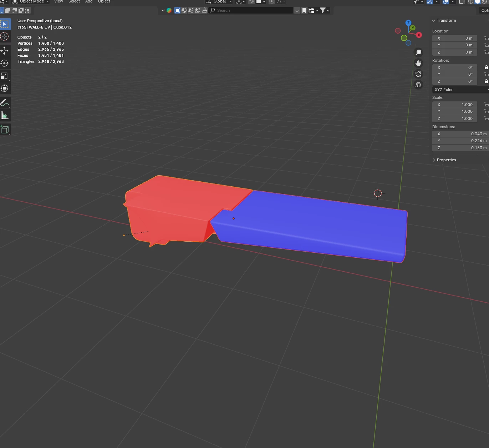This screenshot has width=489, height=448.
Task: Click the colorful asset hexagon icon
Action: click(169, 10)
